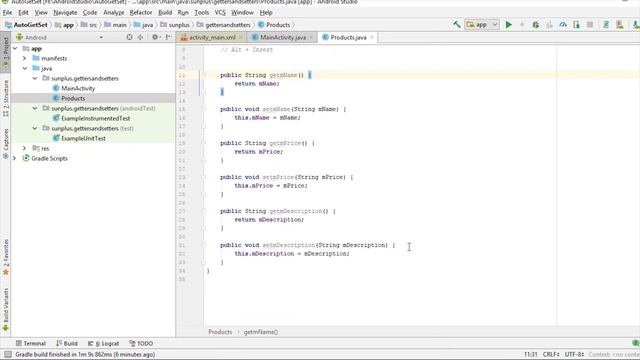
Task: Click Products breadcrumb in navigation bar
Action: pos(274,25)
